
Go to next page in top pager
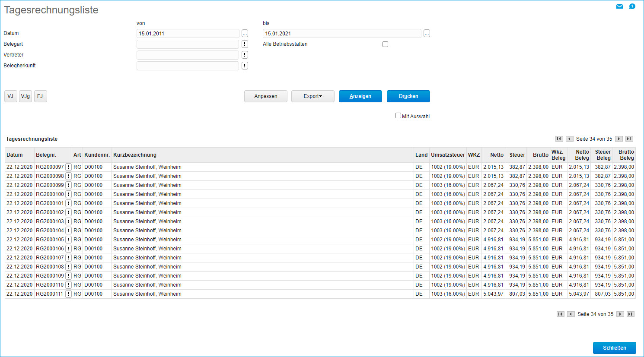[619, 139]
